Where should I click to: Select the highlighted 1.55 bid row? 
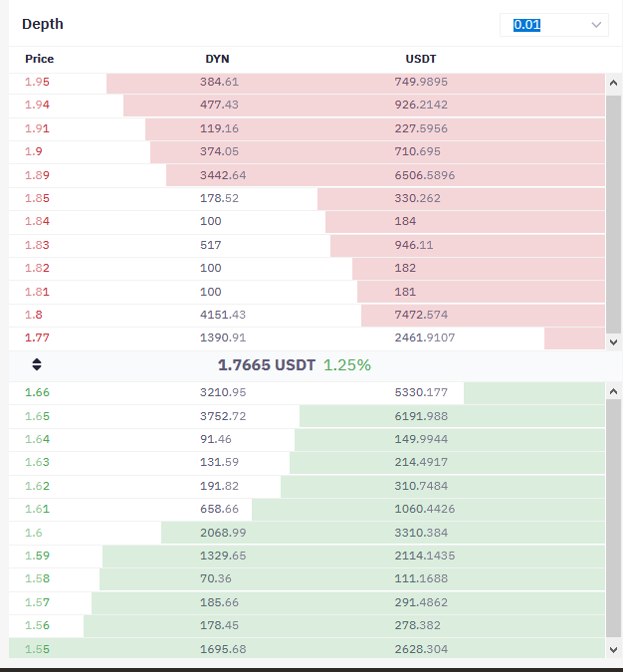[x=307, y=649]
